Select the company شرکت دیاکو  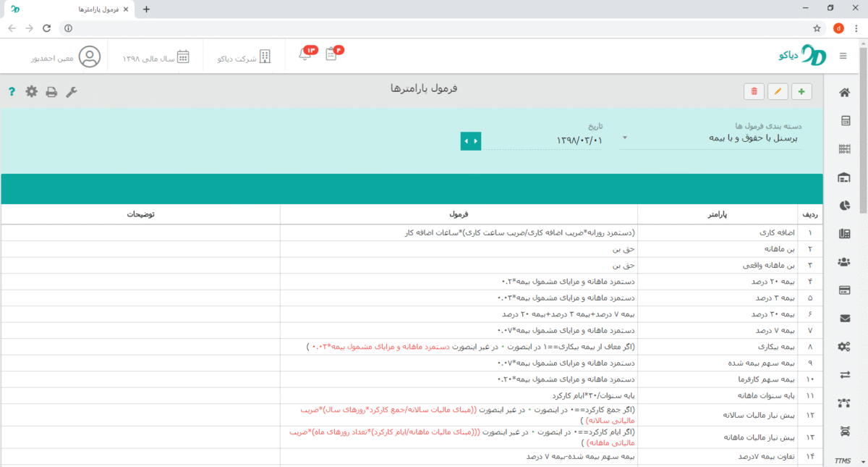coord(245,57)
